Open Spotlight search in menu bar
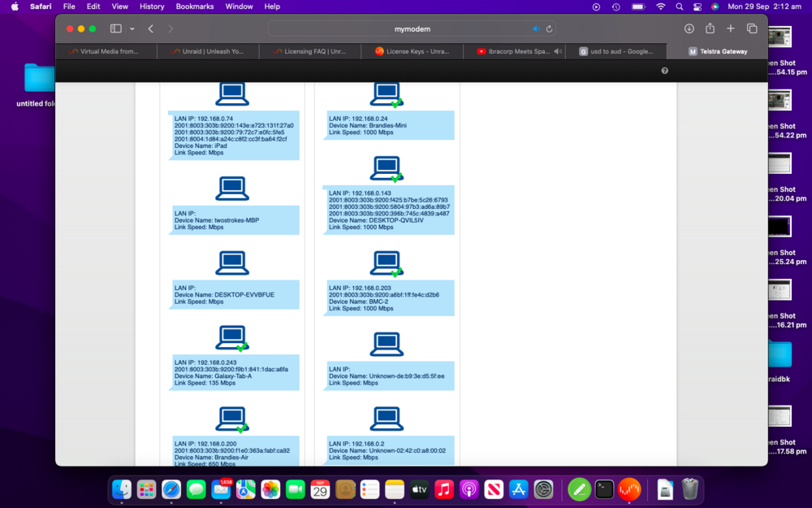812x508 pixels. pyautogui.click(x=679, y=7)
